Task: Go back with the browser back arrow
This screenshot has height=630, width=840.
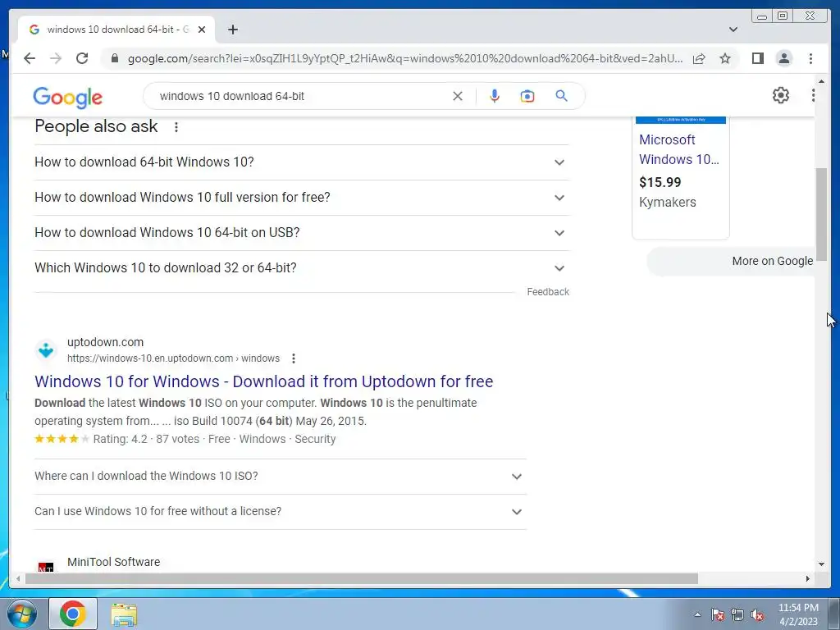Action: coord(30,58)
